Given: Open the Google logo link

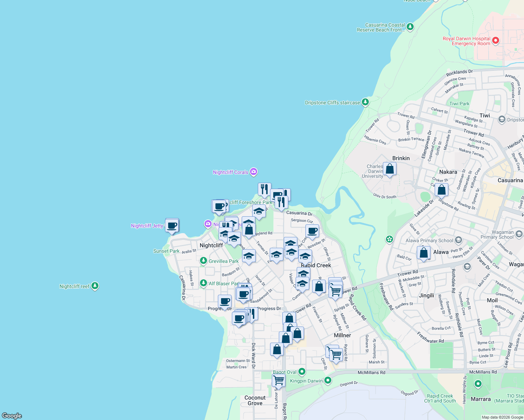Looking at the screenshot, I should pos(12,415).
